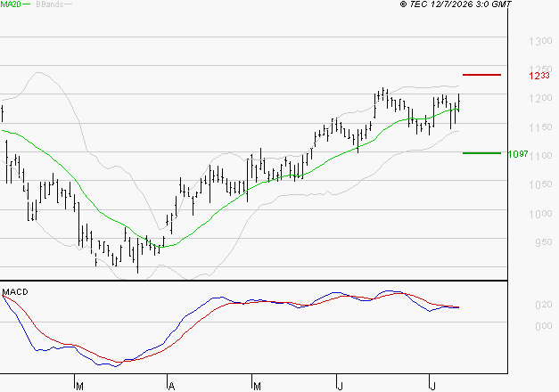
Task: Click the first M month marker
Action: (x=80, y=387)
